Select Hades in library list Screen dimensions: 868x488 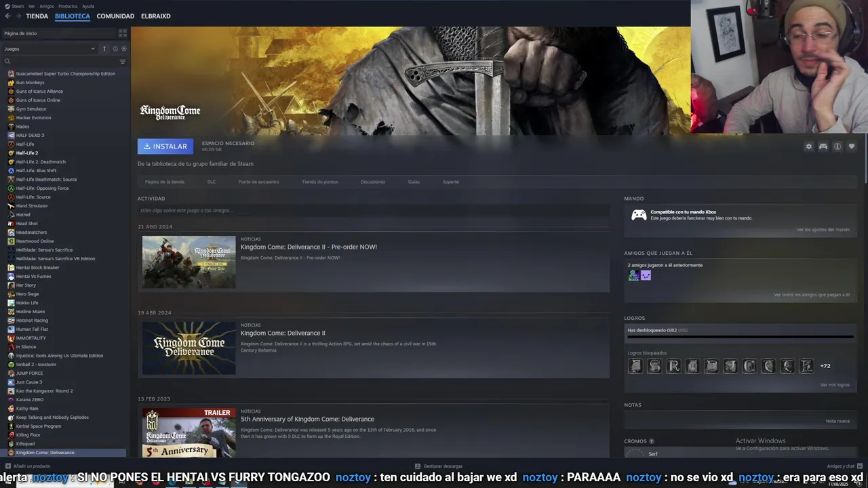pos(22,126)
